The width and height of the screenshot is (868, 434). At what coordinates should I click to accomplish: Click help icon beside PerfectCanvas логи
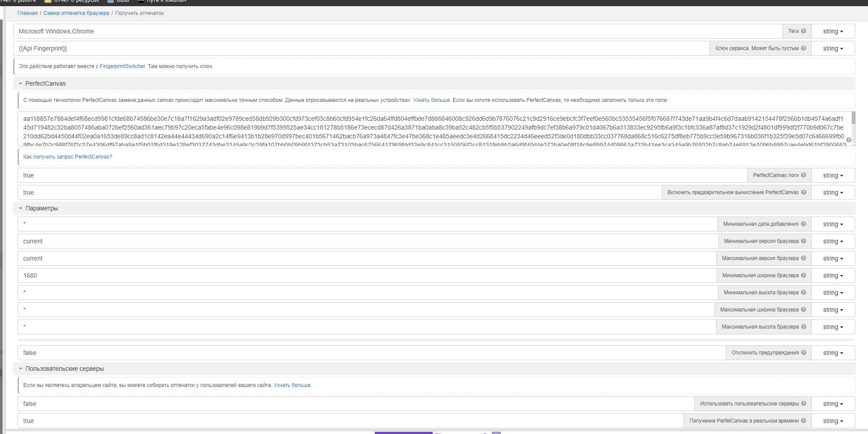(803, 175)
